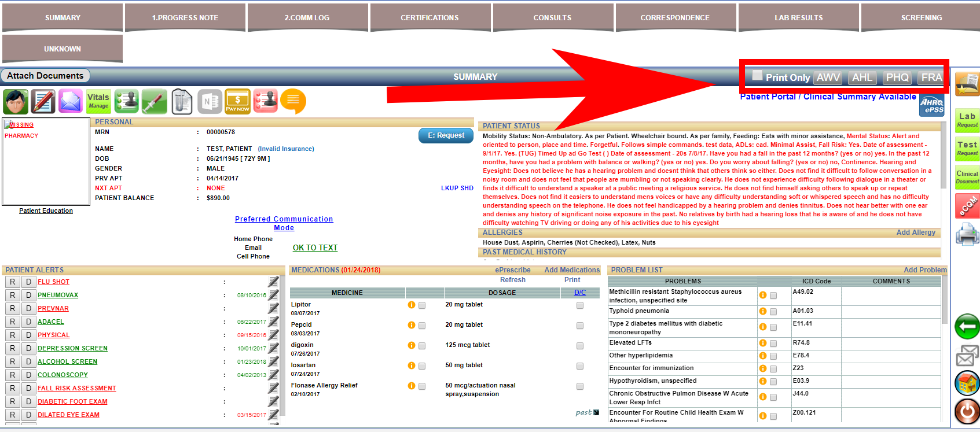Open the Vitals Manage icon
Viewport: 980px width, 432px height.
tap(98, 101)
